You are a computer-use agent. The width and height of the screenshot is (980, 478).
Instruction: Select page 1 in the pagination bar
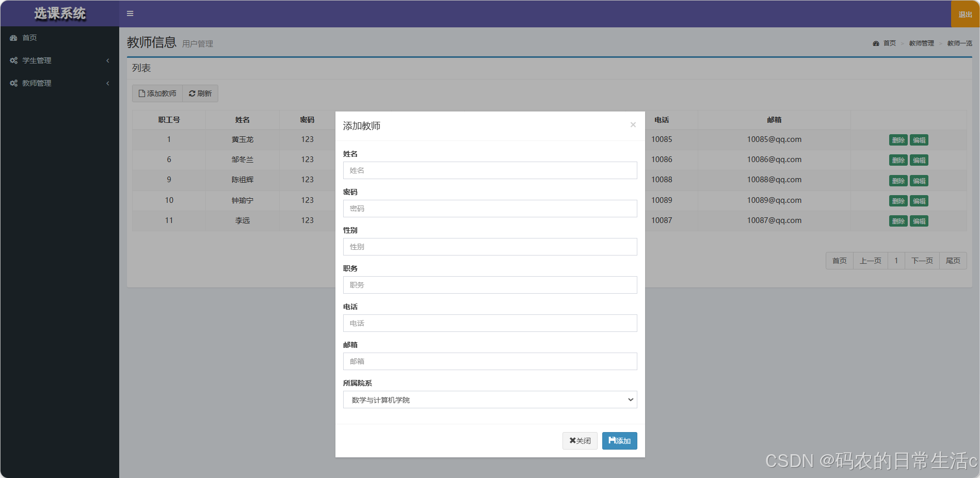tap(896, 261)
